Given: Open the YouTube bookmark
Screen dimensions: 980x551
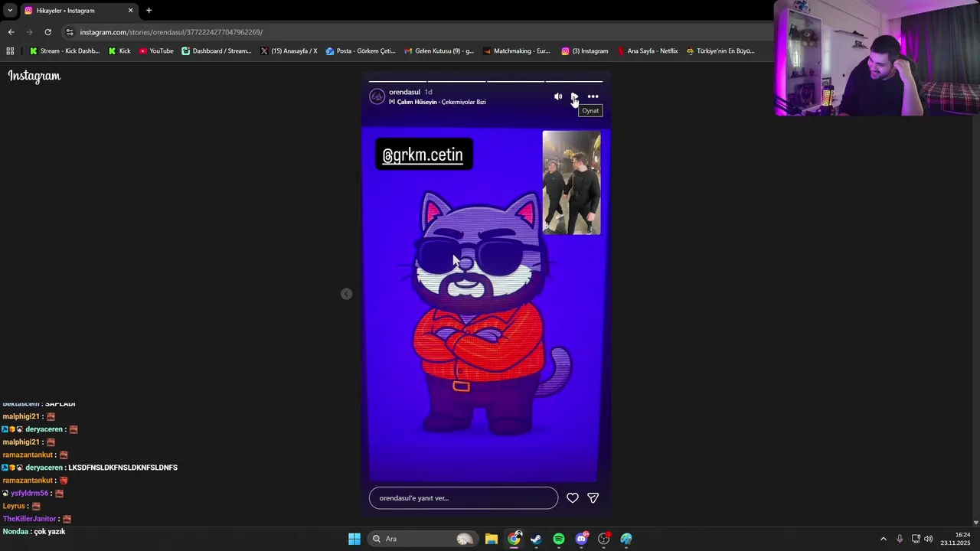Looking at the screenshot, I should [x=156, y=51].
